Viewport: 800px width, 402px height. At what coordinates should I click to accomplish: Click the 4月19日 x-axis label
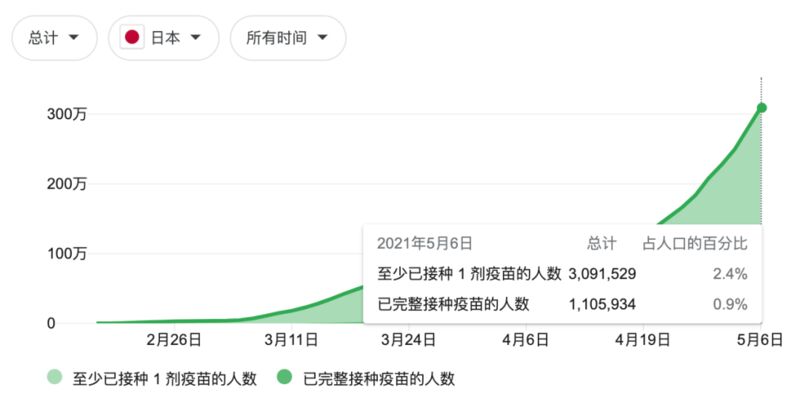(x=641, y=341)
